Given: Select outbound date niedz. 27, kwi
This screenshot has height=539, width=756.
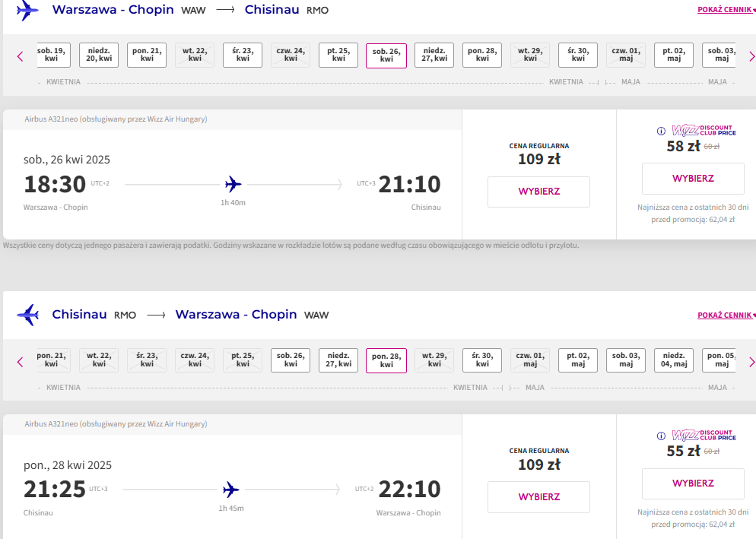Looking at the screenshot, I should [434, 55].
